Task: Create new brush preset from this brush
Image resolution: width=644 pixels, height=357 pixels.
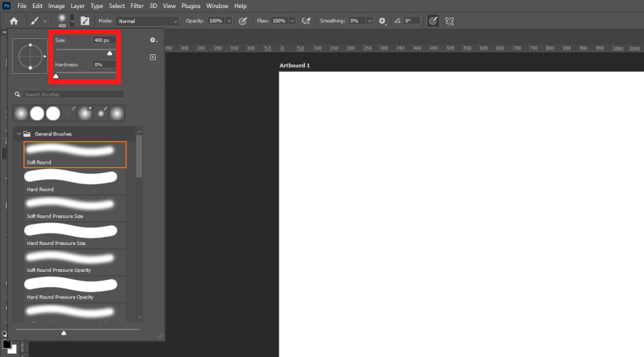Action: 153,57
